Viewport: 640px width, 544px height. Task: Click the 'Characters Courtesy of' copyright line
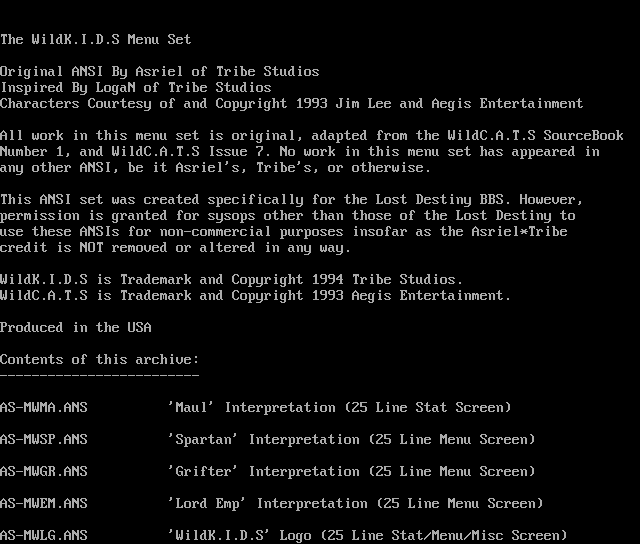click(292, 104)
